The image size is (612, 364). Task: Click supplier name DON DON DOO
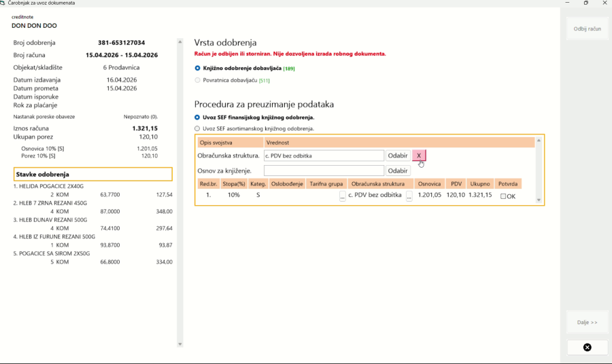(34, 26)
